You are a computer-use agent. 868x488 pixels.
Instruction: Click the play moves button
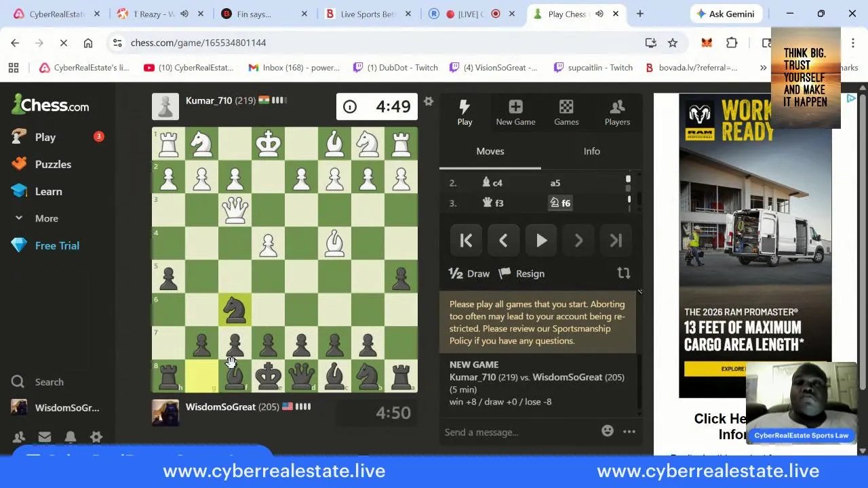pyautogui.click(x=541, y=241)
